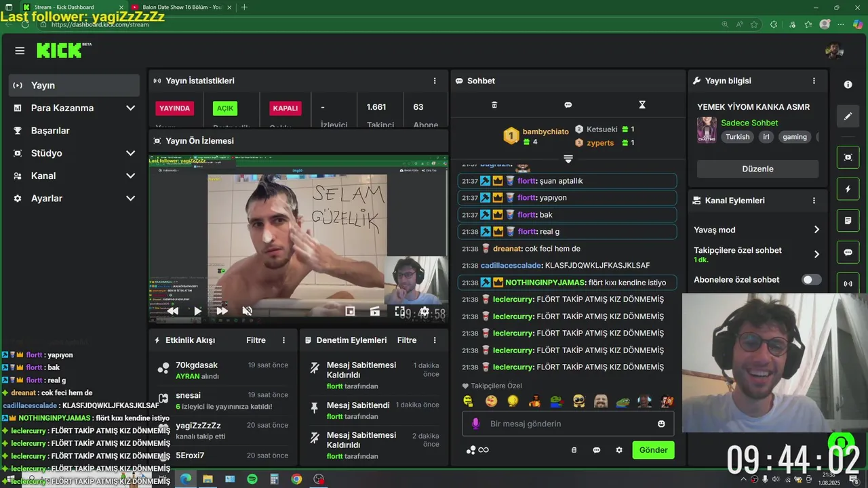
Task: Click the trash icon in the Sohbet toolbar
Action: [494, 104]
